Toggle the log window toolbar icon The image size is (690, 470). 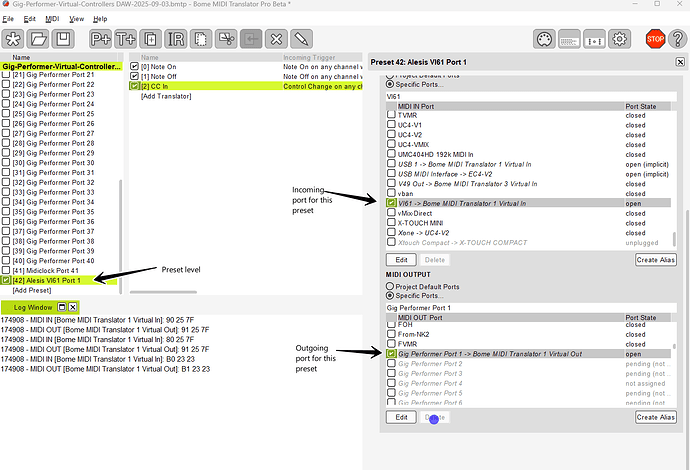(x=569, y=39)
